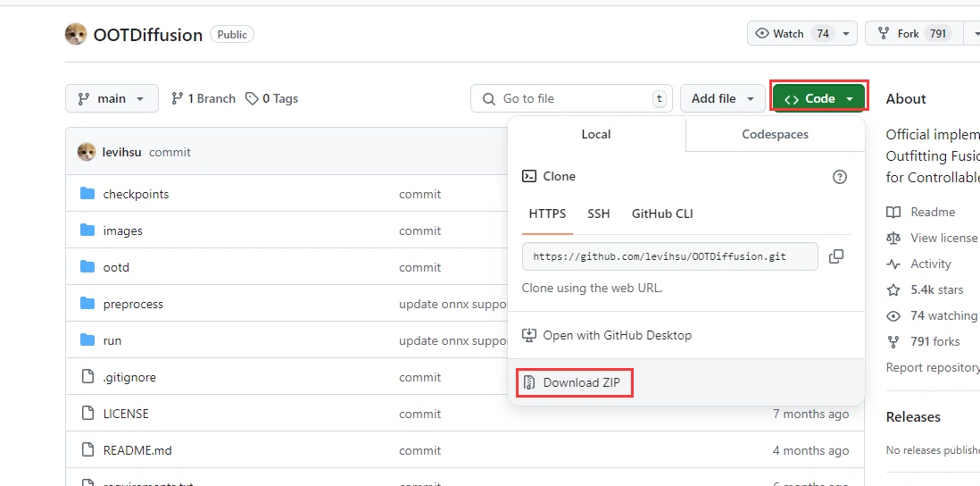Click the GitHub Desktop download icon

pyautogui.click(x=529, y=335)
